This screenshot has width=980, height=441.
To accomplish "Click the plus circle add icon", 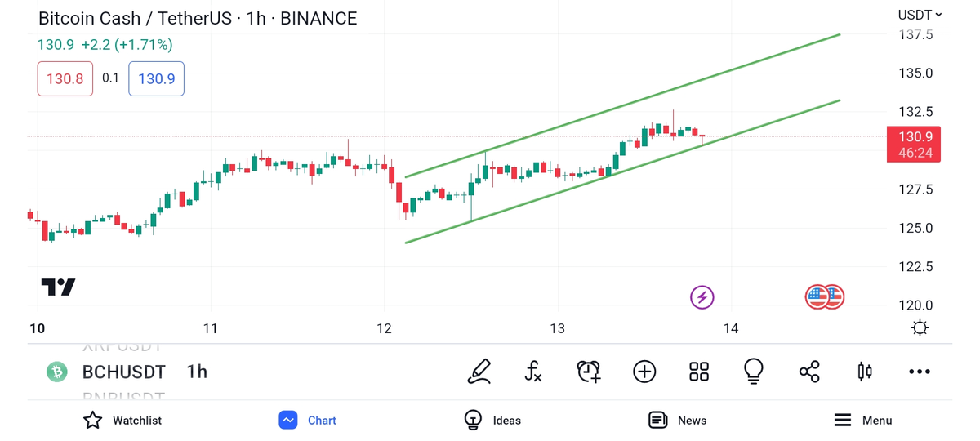I will 644,372.
